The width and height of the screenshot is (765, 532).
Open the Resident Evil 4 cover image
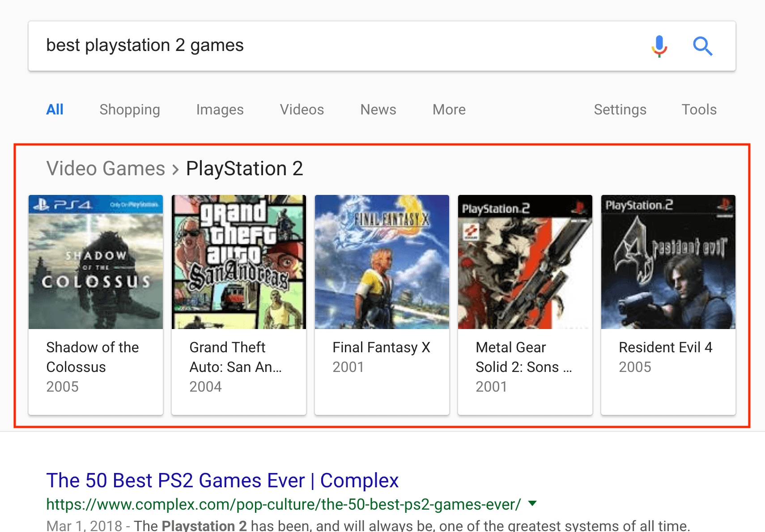pos(668,262)
